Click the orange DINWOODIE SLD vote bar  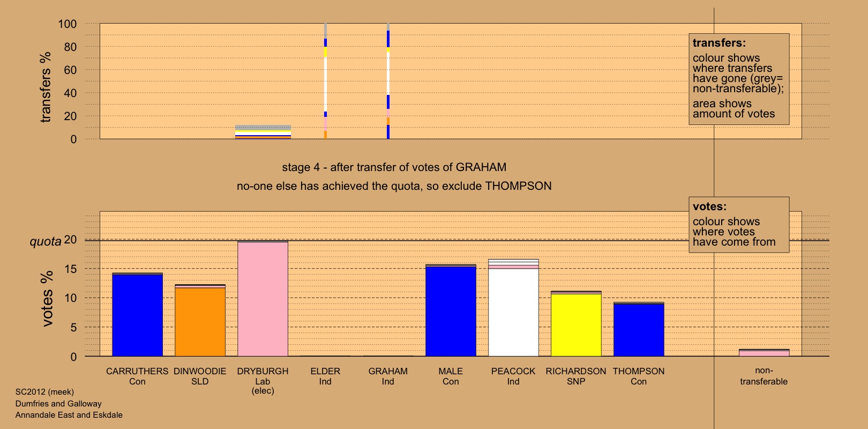tap(200, 321)
